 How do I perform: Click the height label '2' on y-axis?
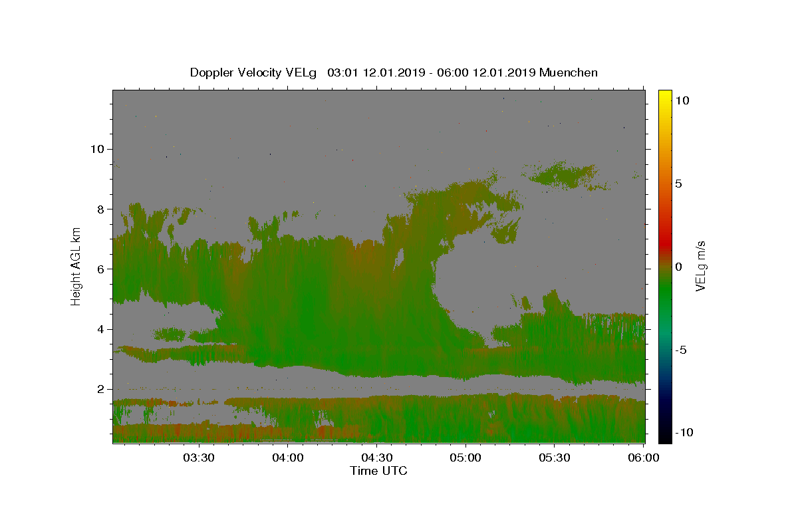click(100, 389)
